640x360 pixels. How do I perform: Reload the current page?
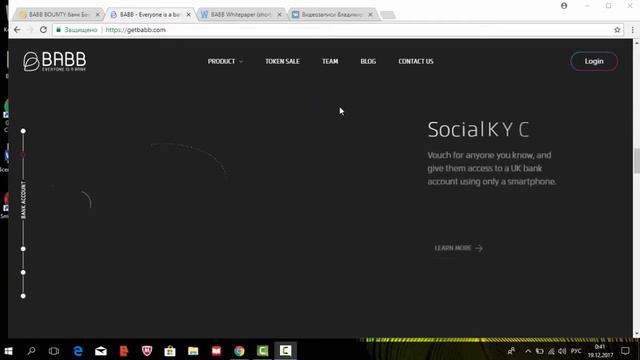[x=43, y=30]
